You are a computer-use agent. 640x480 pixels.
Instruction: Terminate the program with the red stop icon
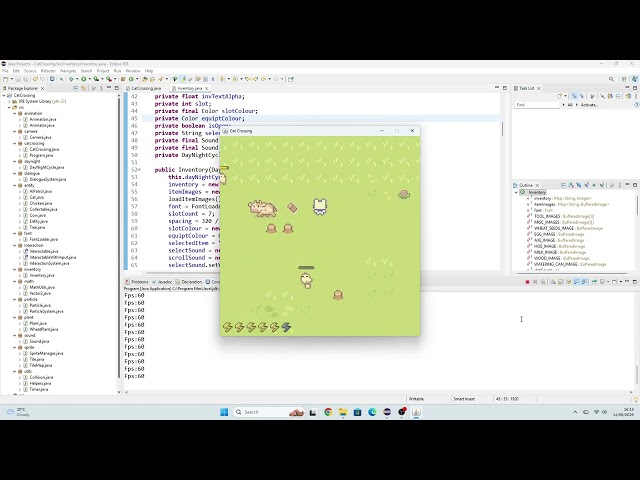(x=527, y=282)
